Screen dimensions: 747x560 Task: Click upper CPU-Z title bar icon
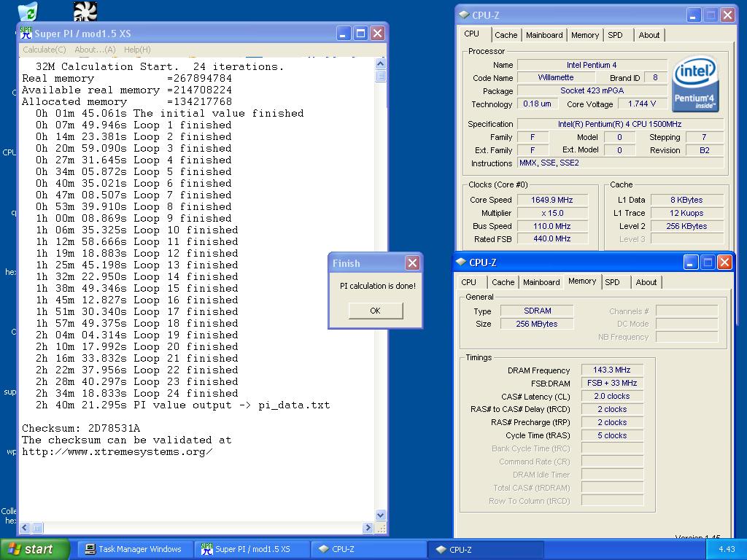pos(464,15)
